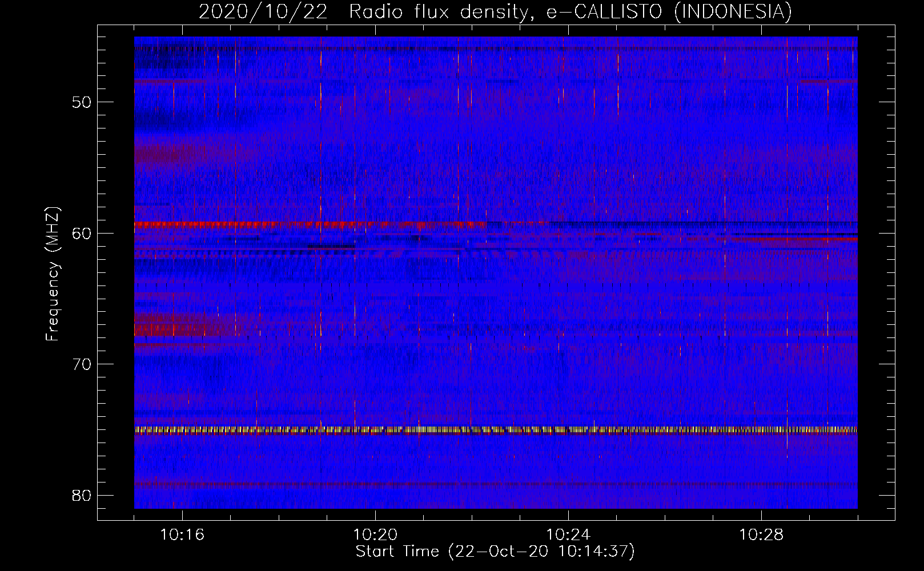Click the 60 MHz frequency tick label

tap(82, 234)
